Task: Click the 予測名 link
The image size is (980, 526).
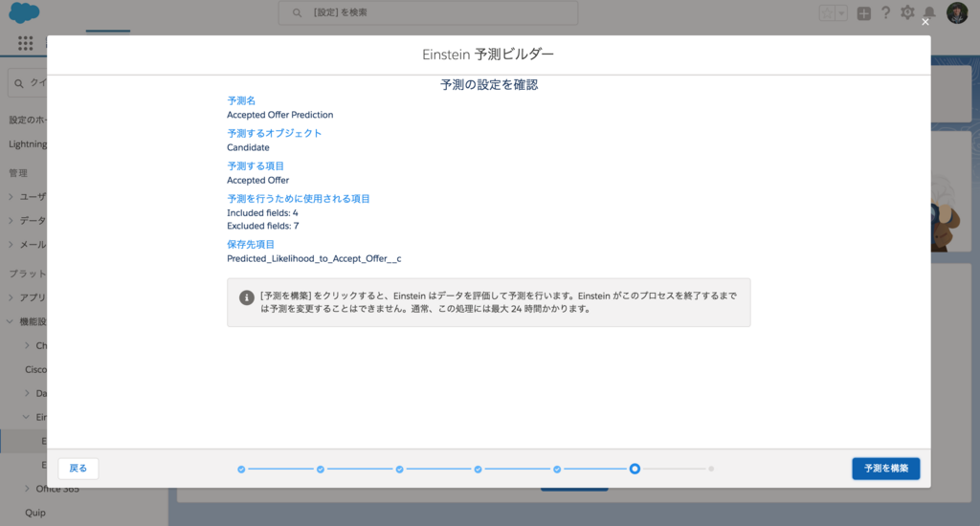Action: point(241,100)
